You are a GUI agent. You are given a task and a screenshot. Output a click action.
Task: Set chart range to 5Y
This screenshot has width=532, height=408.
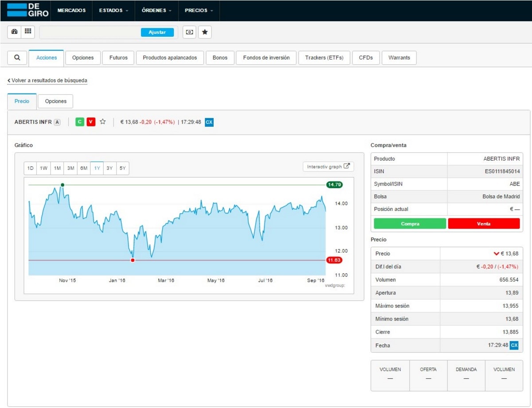[x=123, y=168]
